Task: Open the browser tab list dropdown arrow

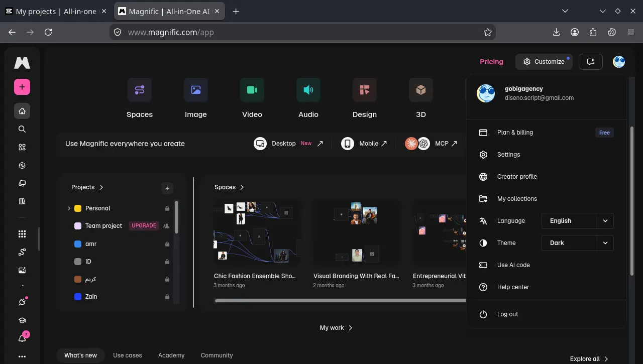Action: click(x=565, y=11)
